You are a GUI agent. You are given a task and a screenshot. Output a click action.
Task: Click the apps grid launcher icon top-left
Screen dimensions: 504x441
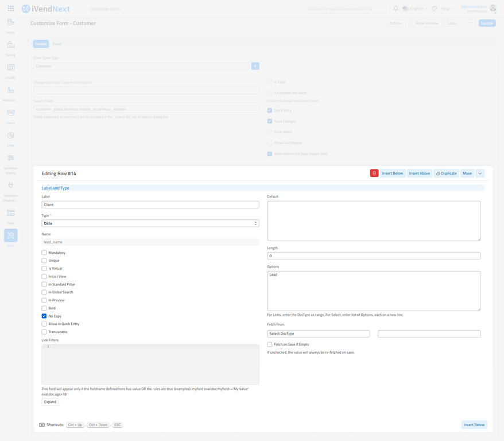point(10,7)
